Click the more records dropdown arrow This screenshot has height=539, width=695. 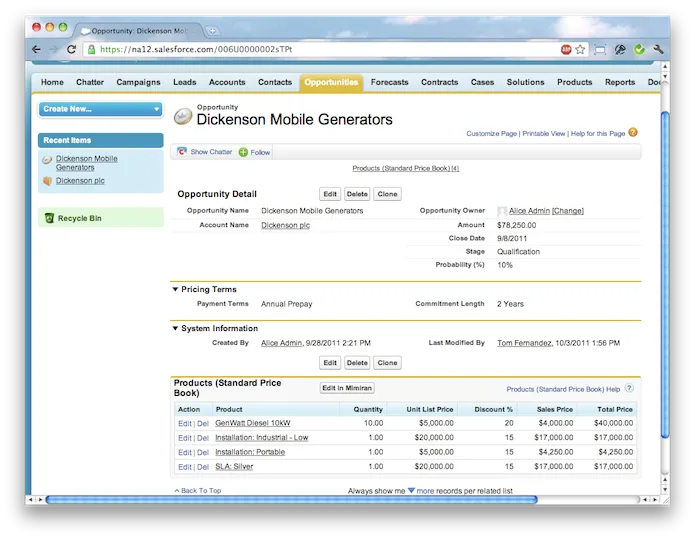click(x=411, y=490)
